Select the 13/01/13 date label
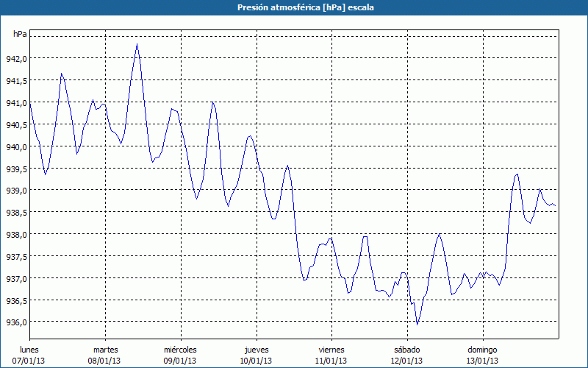The height and width of the screenshot is (368, 588). pyautogui.click(x=482, y=361)
